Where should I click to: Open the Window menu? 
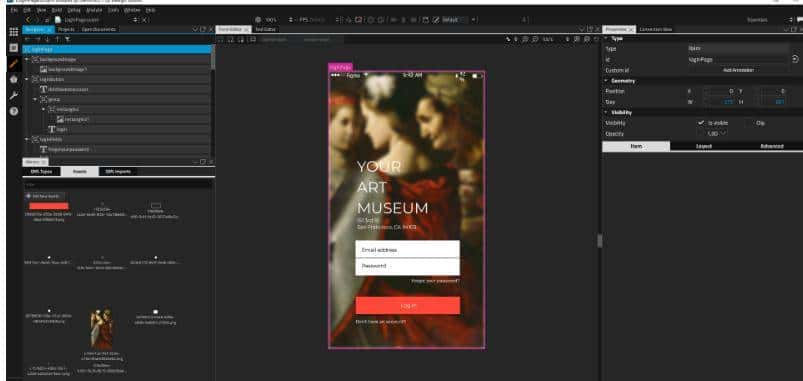pyautogui.click(x=132, y=10)
